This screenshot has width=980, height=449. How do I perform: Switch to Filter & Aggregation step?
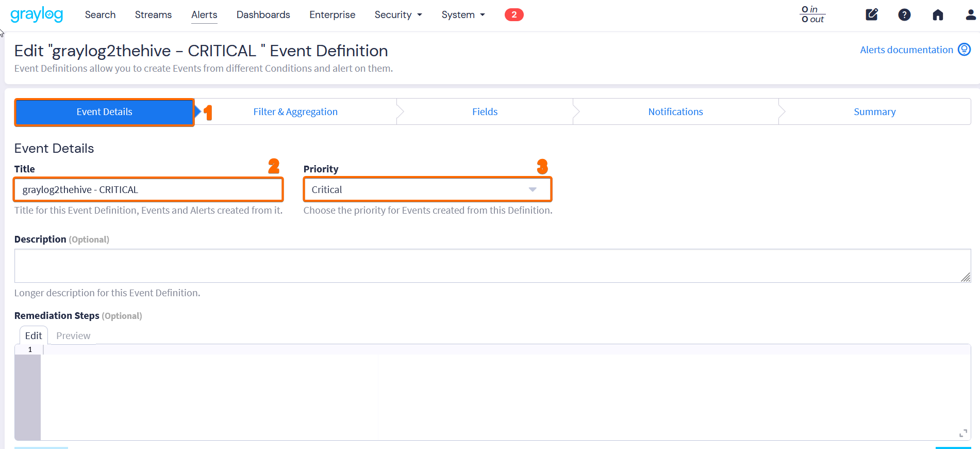295,112
